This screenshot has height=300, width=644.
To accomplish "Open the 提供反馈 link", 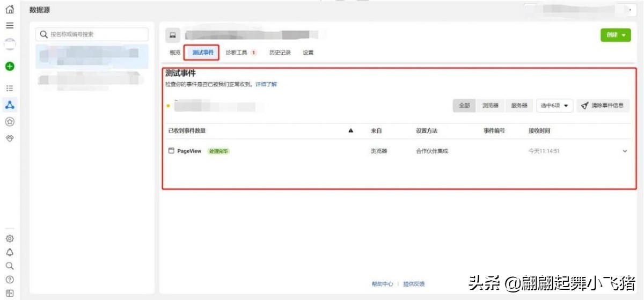I will click(x=414, y=284).
